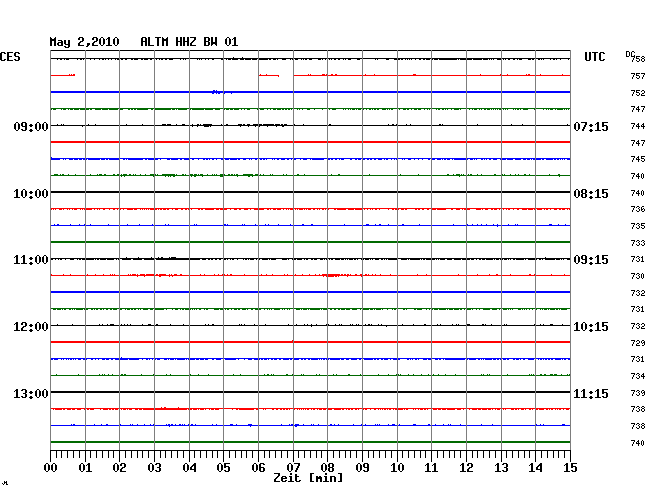The height and width of the screenshot is (494, 650).
Task: Select DC offset value 733
Action: coord(638,243)
